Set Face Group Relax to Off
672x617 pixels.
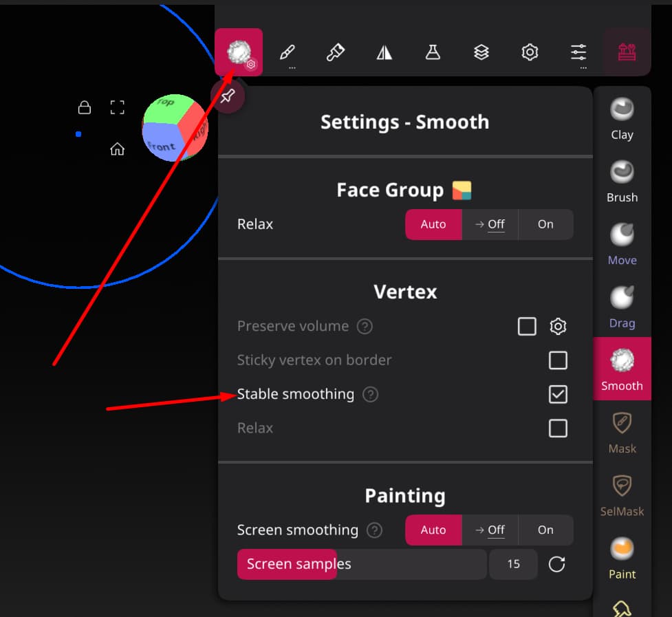(490, 224)
